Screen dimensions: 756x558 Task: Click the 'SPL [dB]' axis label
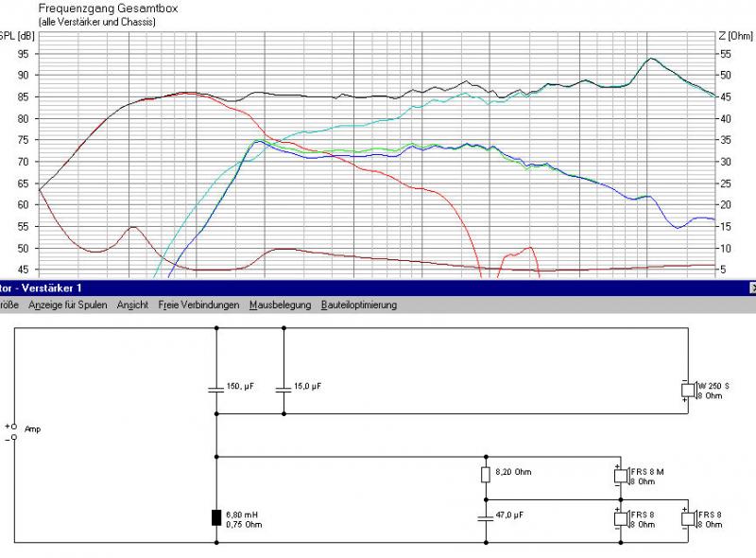(x=17, y=36)
